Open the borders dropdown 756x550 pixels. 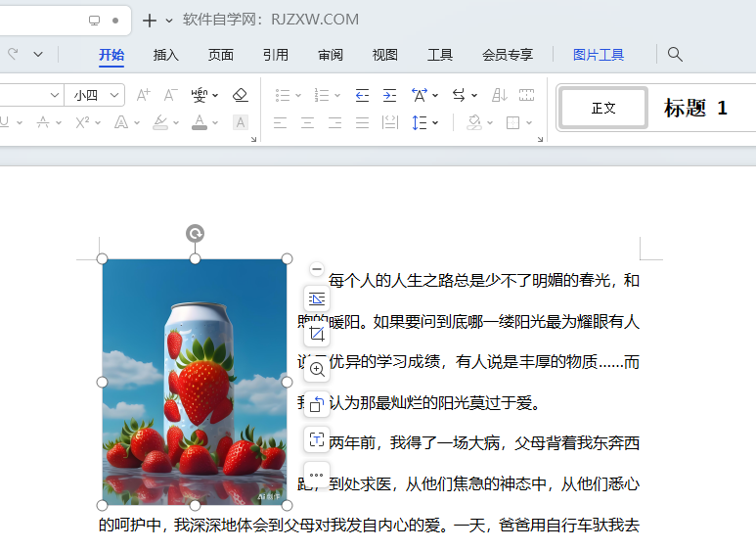529,122
